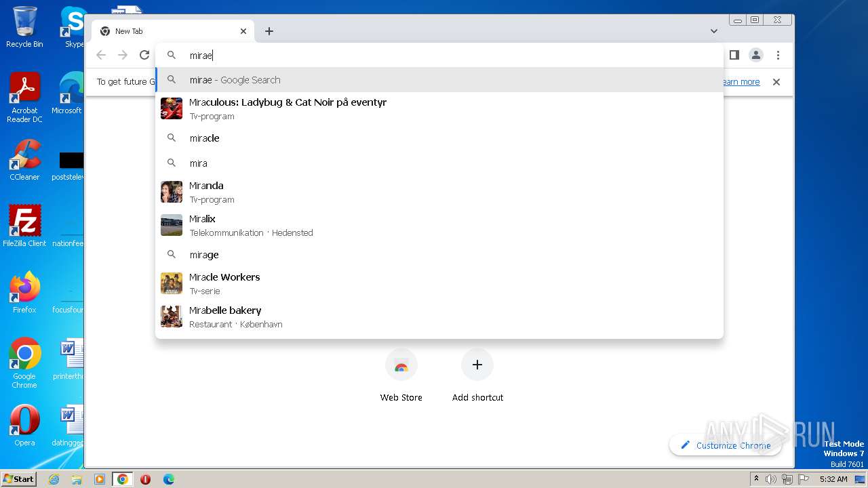Open a new tab with plus button
This screenshot has height=488, width=868.
[x=269, y=31]
